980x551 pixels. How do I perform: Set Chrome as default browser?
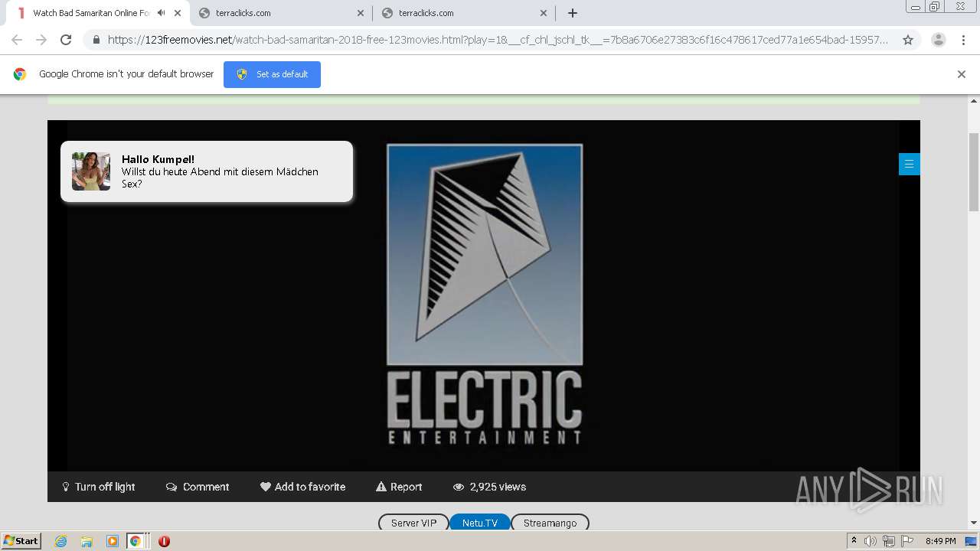point(272,74)
